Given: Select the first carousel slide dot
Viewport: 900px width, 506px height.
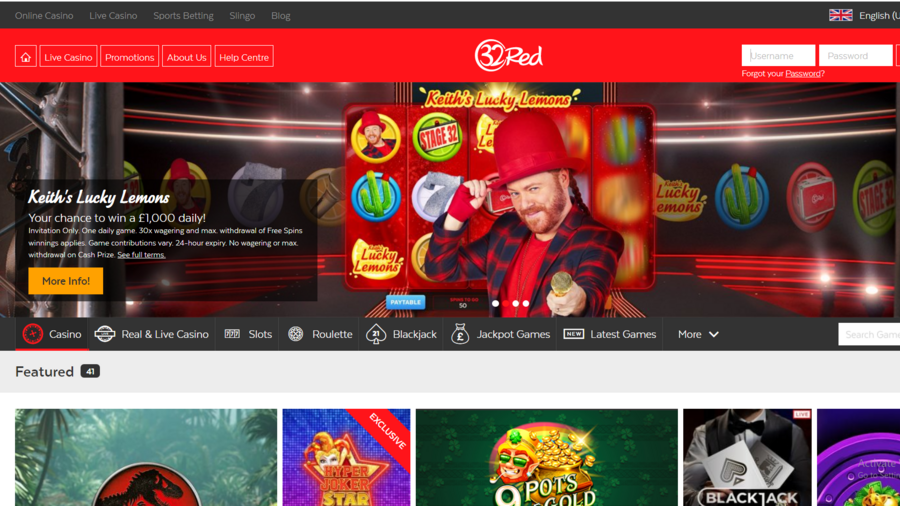Looking at the screenshot, I should [495, 303].
